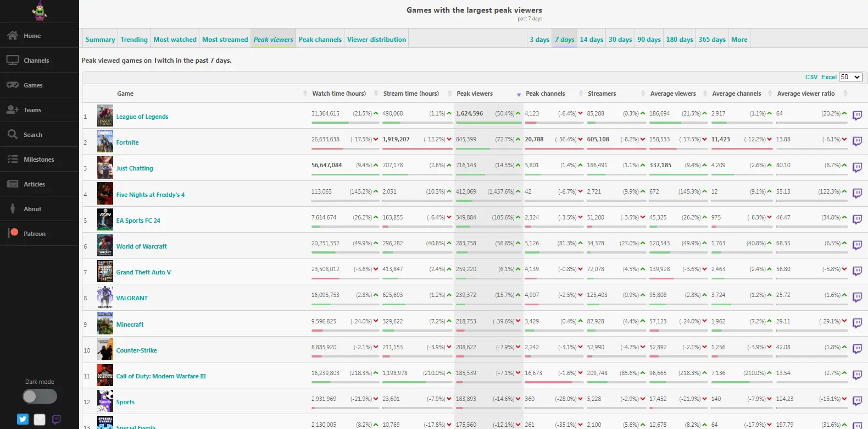
Task: Open Twitch link for Call of Duty row
Action: pos(857,375)
